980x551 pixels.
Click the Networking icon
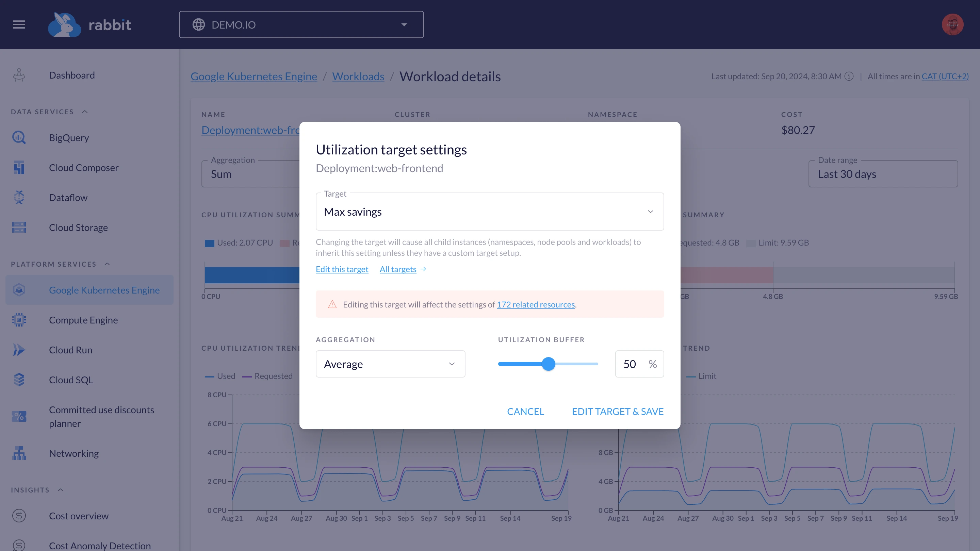click(x=19, y=453)
